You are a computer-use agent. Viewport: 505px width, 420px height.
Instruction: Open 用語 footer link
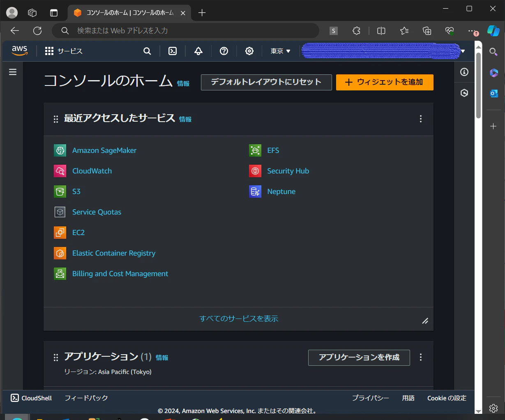coord(408,398)
